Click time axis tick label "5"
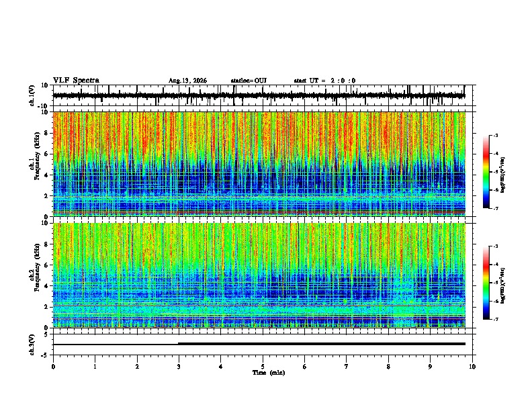The image size is (532, 411). [x=263, y=367]
